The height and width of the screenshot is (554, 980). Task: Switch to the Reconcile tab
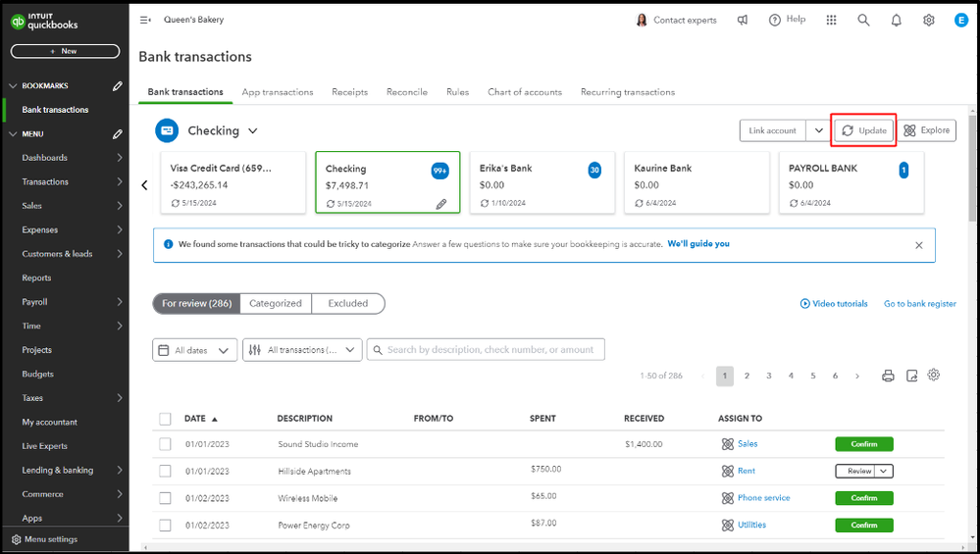407,92
